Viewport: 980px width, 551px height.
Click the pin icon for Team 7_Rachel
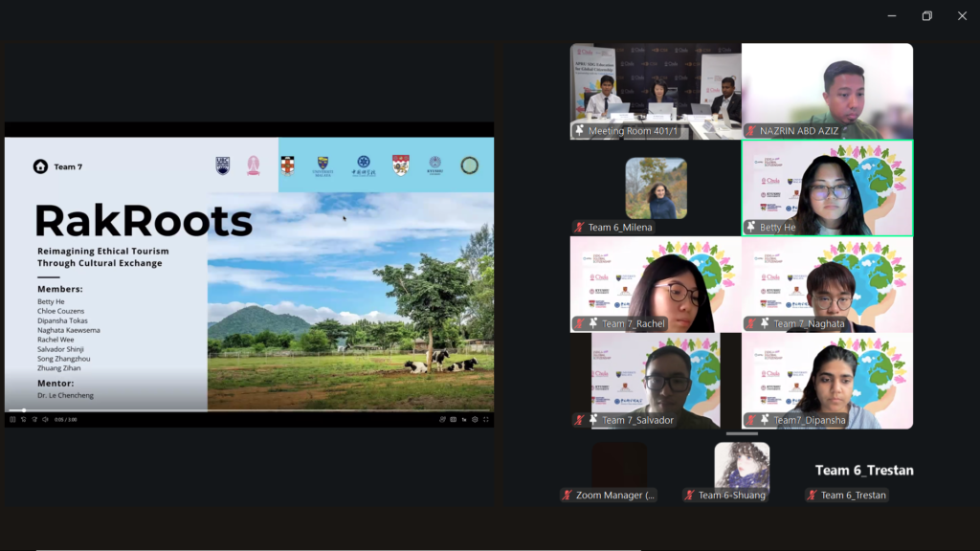click(593, 323)
